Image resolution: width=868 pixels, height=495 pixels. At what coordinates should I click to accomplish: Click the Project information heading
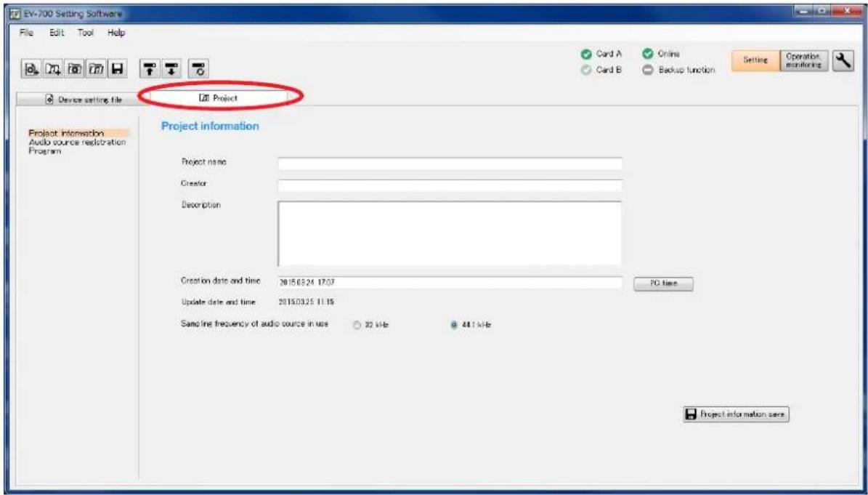point(210,126)
